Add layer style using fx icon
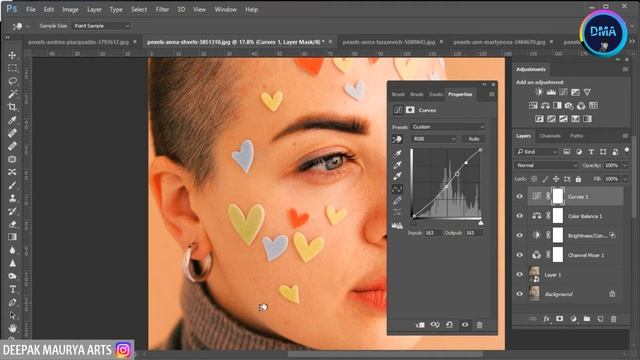 click(x=546, y=319)
